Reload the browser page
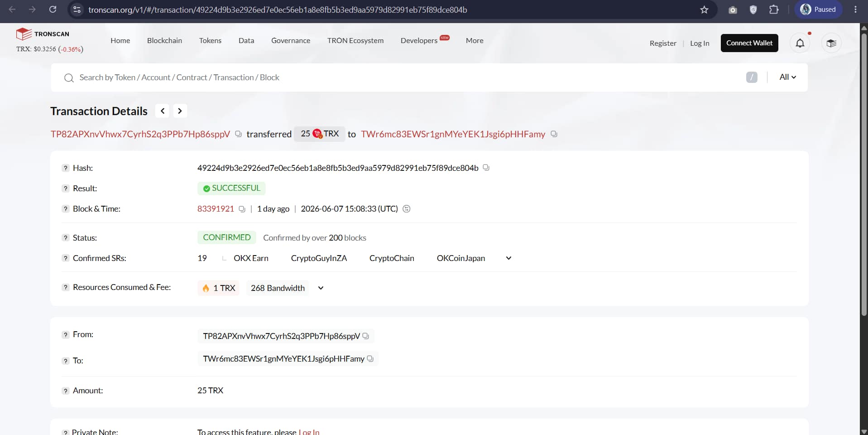The image size is (868, 435). [53, 10]
